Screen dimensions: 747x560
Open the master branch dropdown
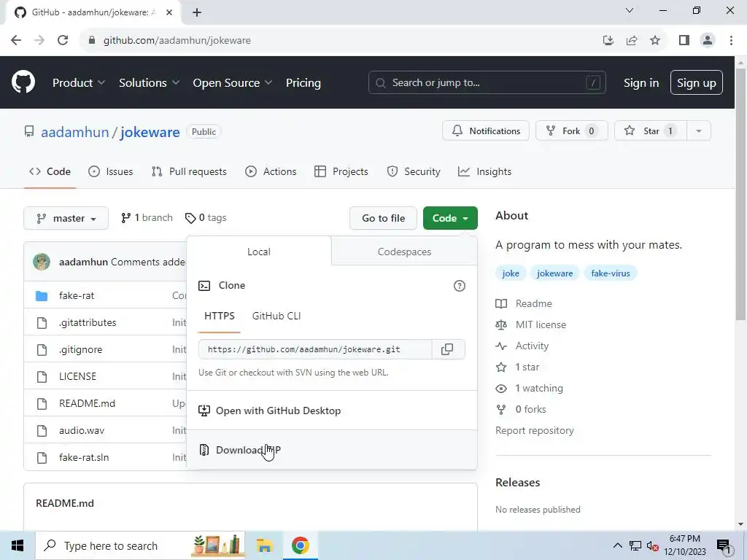point(66,218)
